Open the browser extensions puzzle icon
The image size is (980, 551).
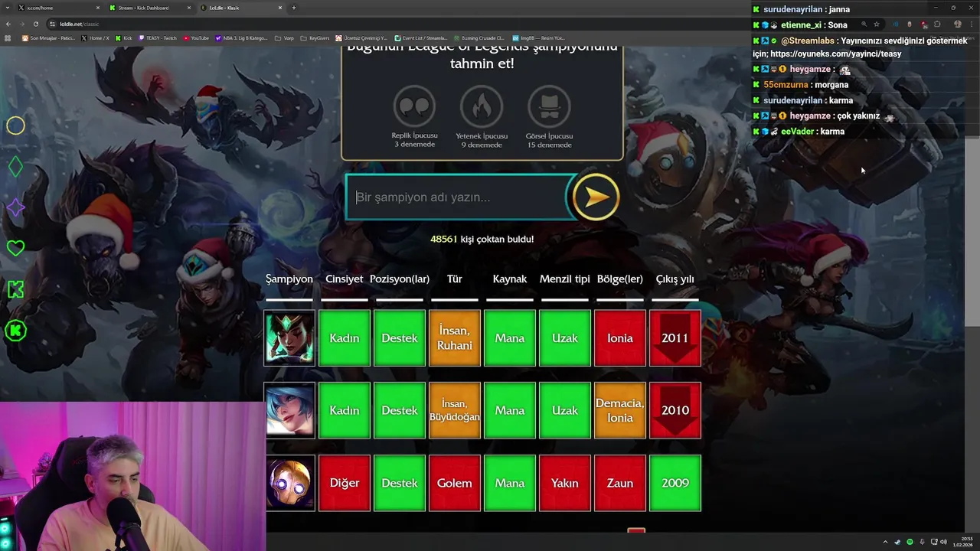pyautogui.click(x=937, y=24)
